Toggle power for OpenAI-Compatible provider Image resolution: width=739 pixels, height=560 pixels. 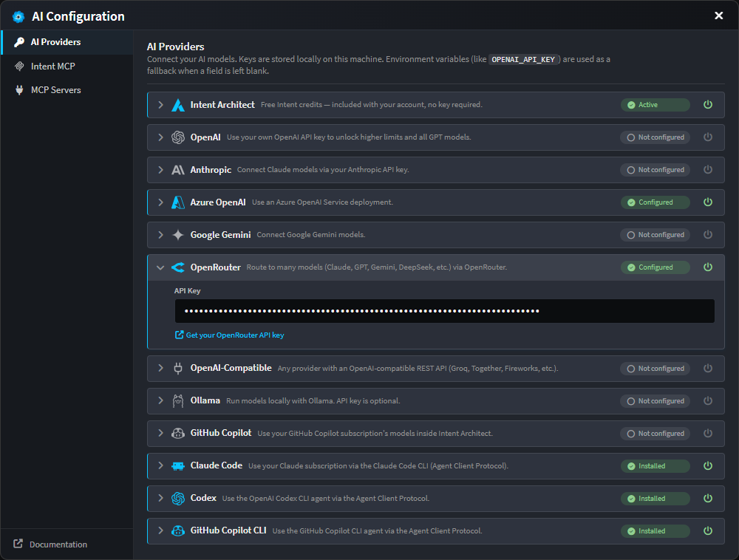(x=708, y=369)
